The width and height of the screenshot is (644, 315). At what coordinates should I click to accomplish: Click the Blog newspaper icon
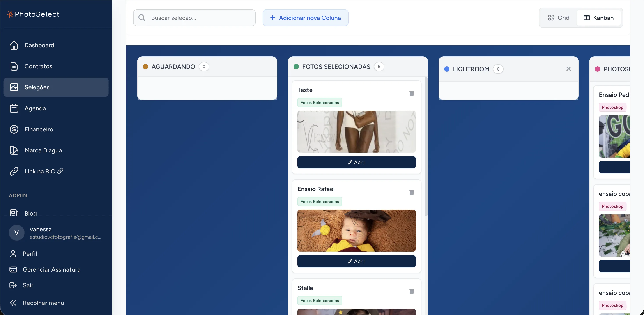pyautogui.click(x=14, y=212)
